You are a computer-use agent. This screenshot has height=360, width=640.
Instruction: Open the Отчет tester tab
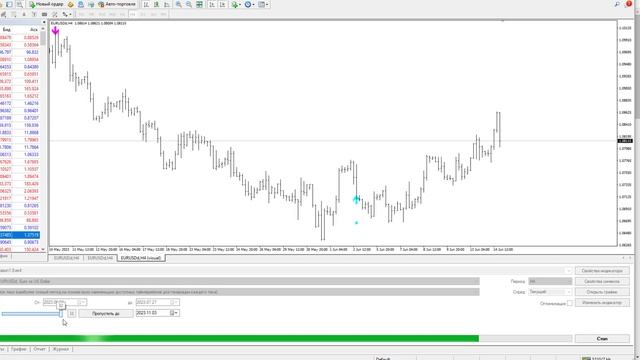pos(40,349)
